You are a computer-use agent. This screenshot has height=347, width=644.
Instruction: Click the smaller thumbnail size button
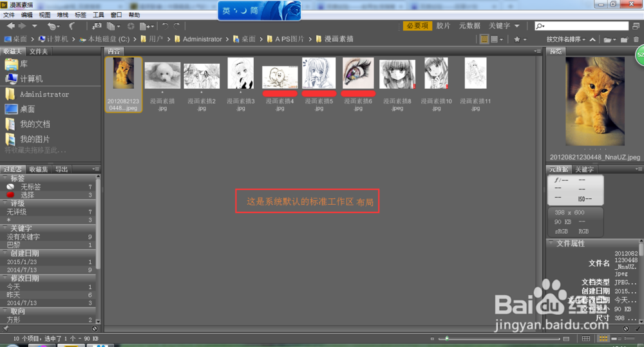[432, 339]
